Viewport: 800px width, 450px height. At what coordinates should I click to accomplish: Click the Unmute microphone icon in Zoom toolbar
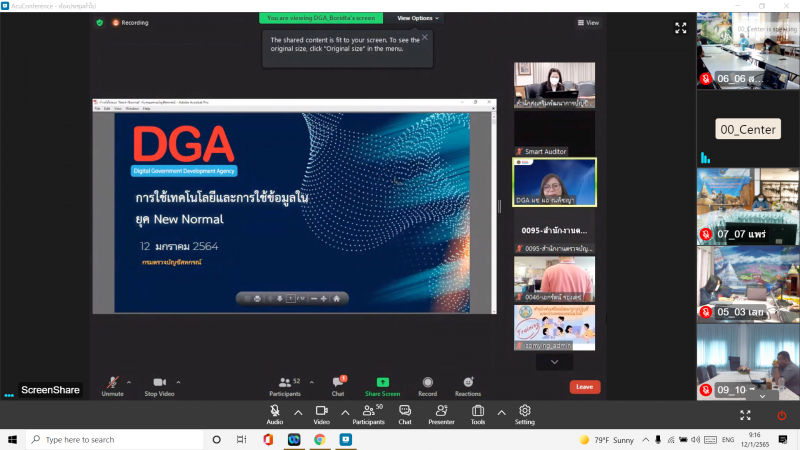click(112, 382)
